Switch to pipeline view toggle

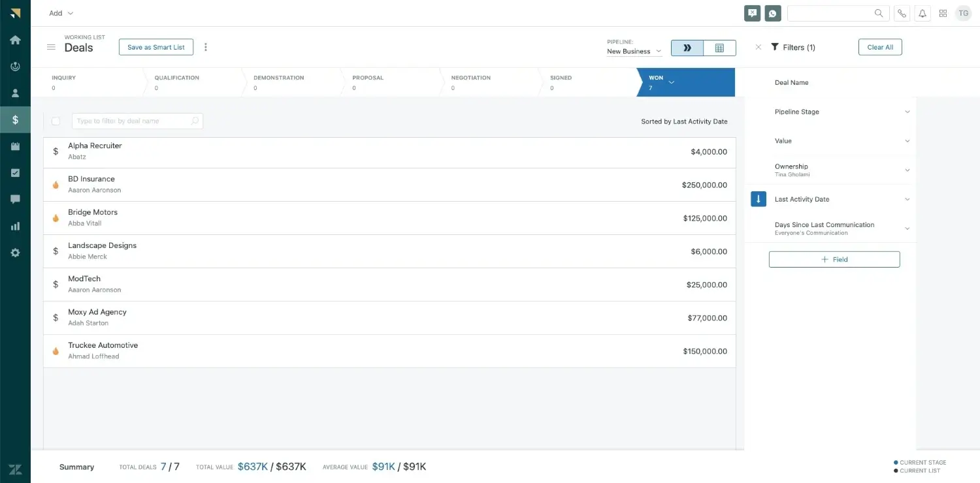[687, 48]
